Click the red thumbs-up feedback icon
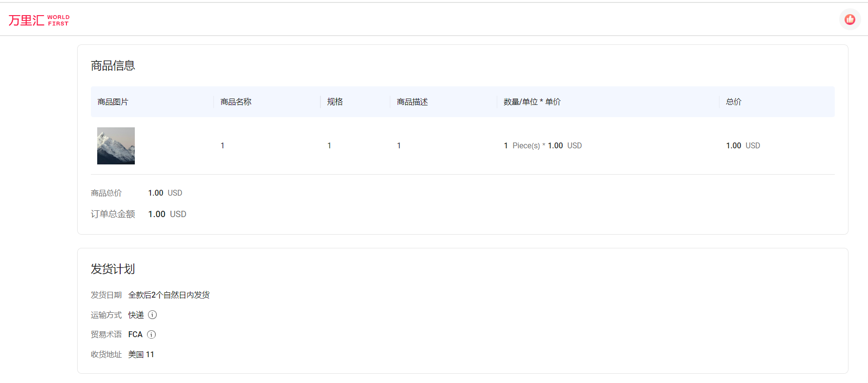Image resolution: width=868 pixels, height=383 pixels. [850, 20]
